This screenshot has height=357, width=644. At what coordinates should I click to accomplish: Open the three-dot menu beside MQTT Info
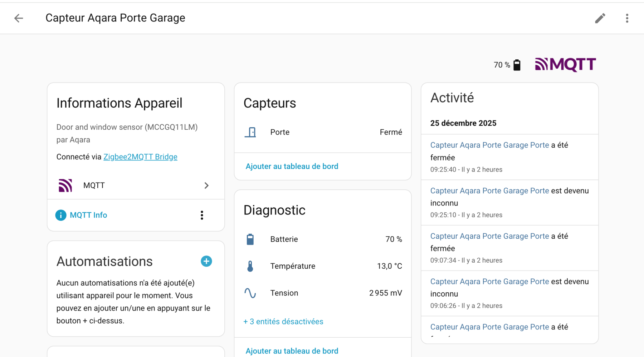202,215
